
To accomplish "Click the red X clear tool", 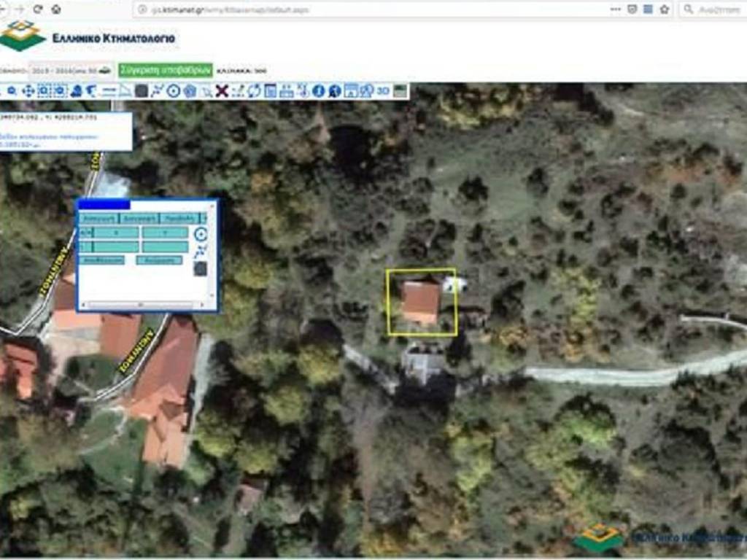I will 222,91.
